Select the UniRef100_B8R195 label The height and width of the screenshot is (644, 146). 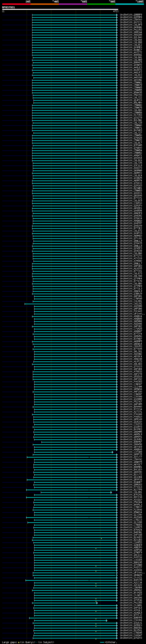point(131,563)
